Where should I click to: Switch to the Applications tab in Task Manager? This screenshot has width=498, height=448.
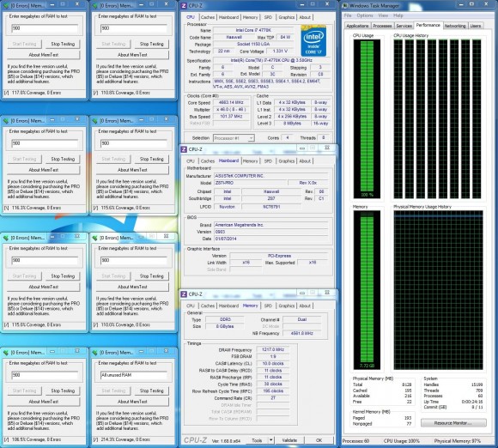tap(357, 26)
